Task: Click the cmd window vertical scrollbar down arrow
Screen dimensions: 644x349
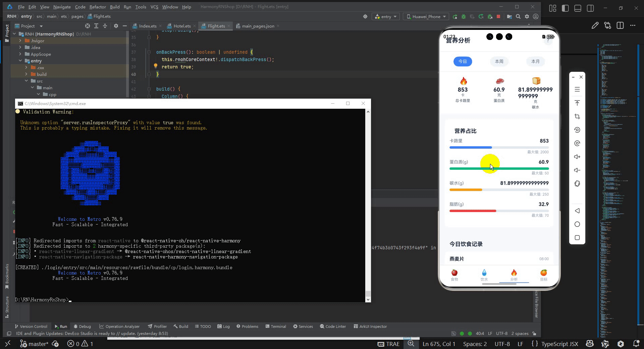Action: (368, 299)
